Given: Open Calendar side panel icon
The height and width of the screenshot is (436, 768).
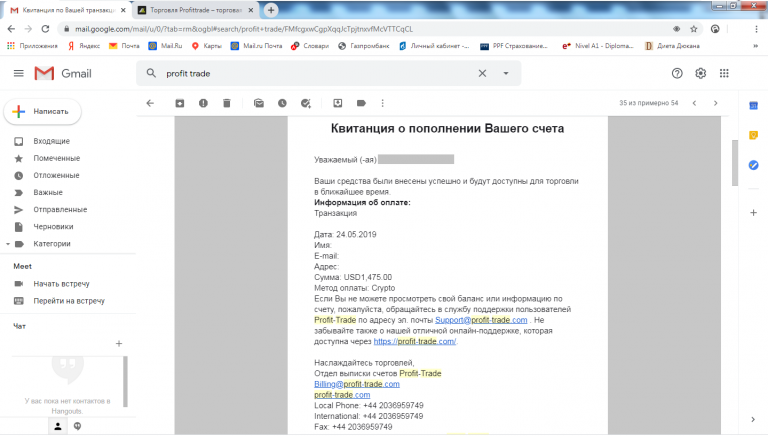Looking at the screenshot, I should point(754,105).
